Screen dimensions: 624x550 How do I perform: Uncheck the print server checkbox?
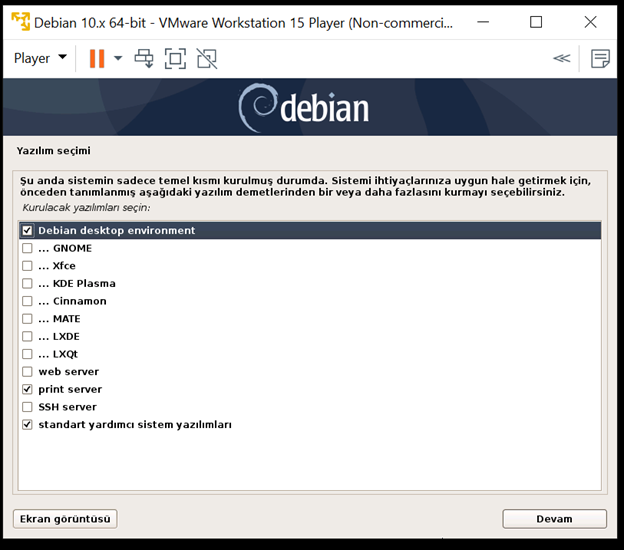pyautogui.click(x=27, y=389)
